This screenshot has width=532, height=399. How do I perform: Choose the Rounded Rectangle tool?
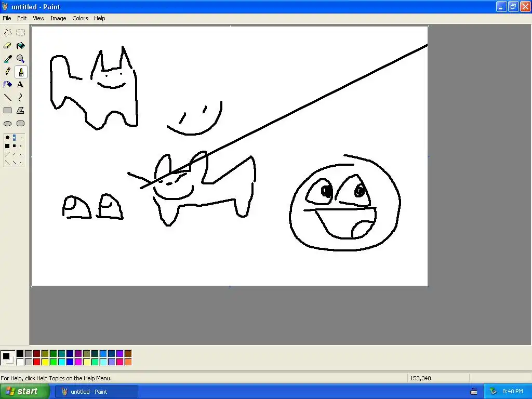21,124
